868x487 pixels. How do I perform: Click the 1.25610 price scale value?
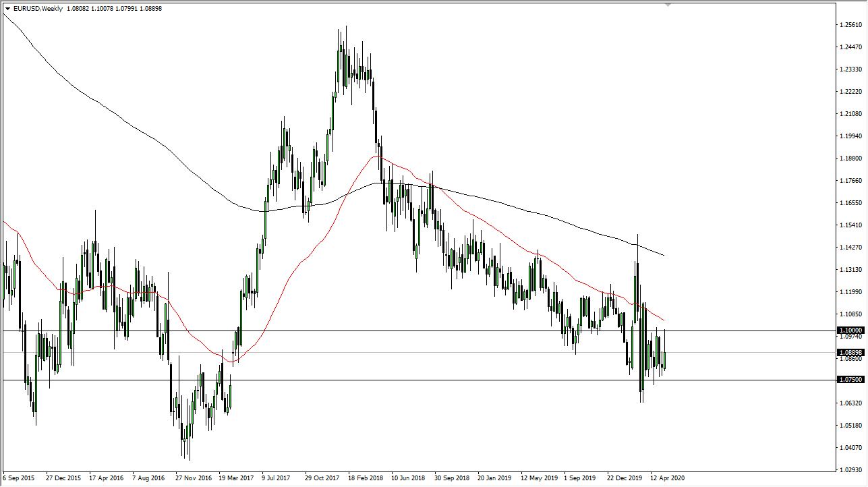coord(850,26)
